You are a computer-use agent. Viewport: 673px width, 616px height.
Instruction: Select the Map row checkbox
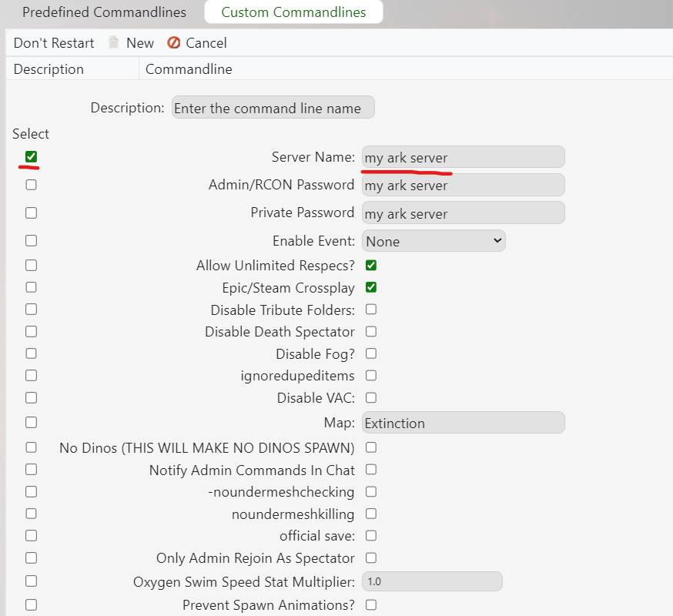tap(31, 423)
